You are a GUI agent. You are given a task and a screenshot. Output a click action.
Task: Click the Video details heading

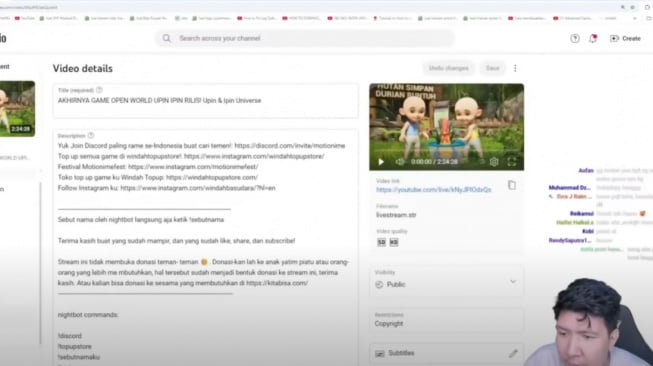click(82, 68)
